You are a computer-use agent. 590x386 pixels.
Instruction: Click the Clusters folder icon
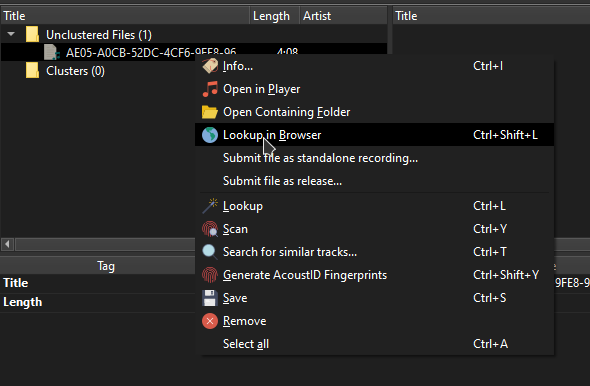(32, 70)
